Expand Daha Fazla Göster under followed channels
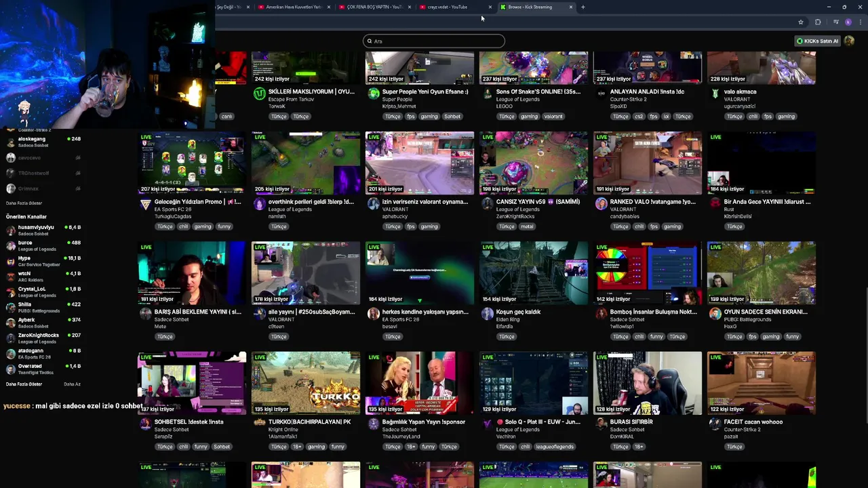The image size is (868, 488). [x=24, y=203]
